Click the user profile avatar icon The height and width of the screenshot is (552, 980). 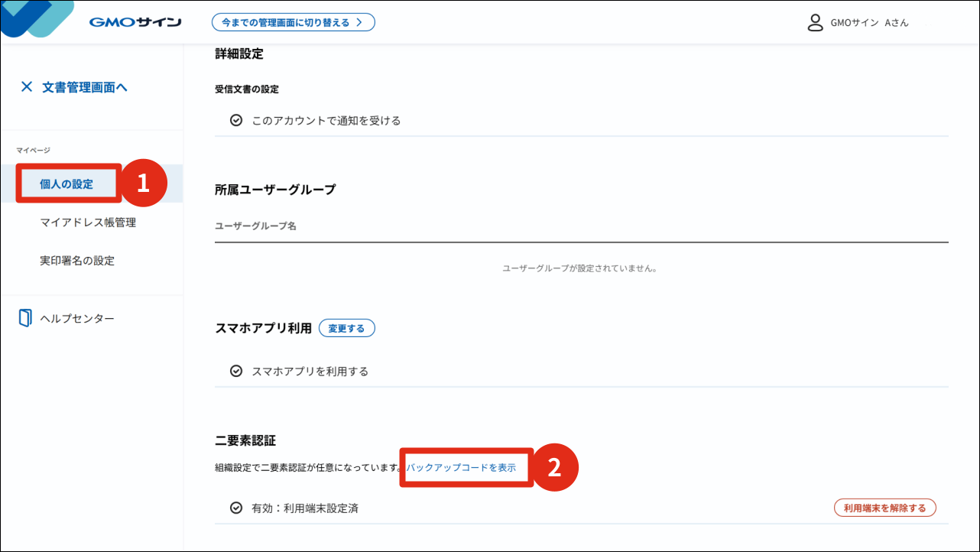click(x=815, y=22)
